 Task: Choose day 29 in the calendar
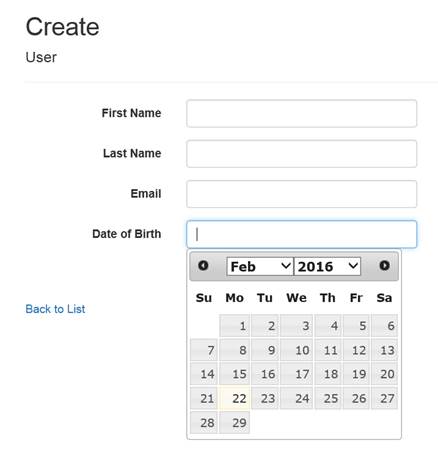click(x=234, y=422)
